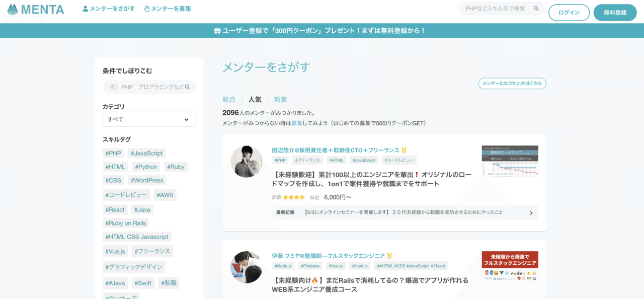The width and height of the screenshot is (644, 299).
Task: Click the magnifier icon in header search
Action: point(536,9)
